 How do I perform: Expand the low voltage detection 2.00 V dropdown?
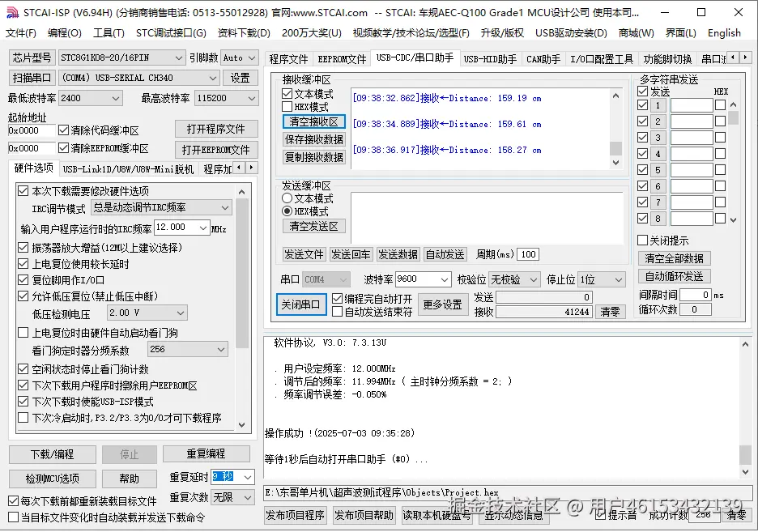181,313
